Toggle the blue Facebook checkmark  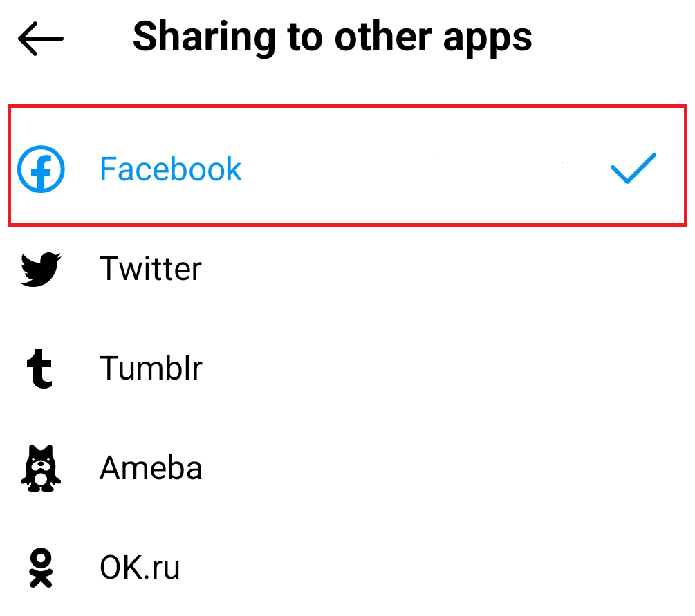click(x=633, y=168)
